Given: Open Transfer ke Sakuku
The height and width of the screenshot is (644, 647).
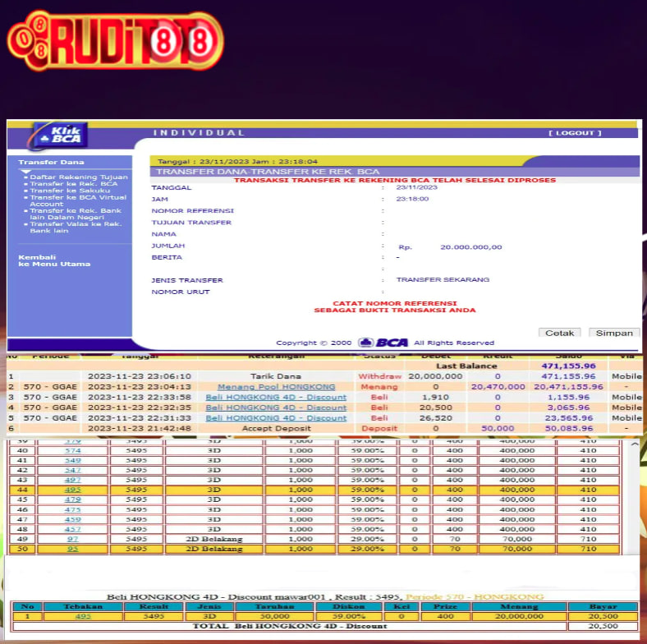Looking at the screenshot, I should point(64,191).
